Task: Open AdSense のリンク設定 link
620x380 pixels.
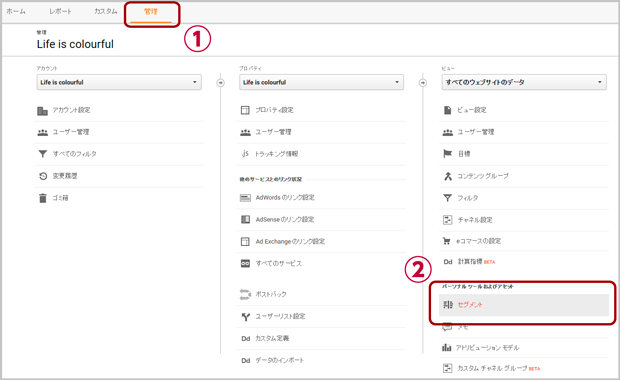Action: click(x=285, y=219)
